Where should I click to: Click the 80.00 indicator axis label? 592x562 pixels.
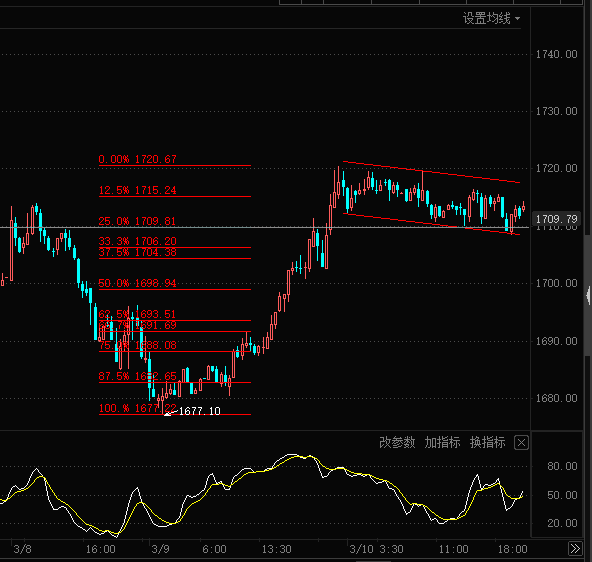point(562,466)
